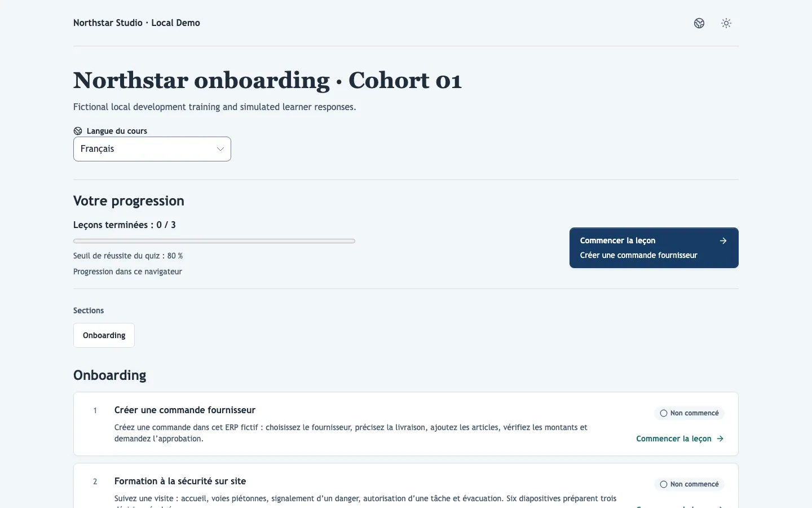
Task: Click the Langue du cours label
Action: 117,131
